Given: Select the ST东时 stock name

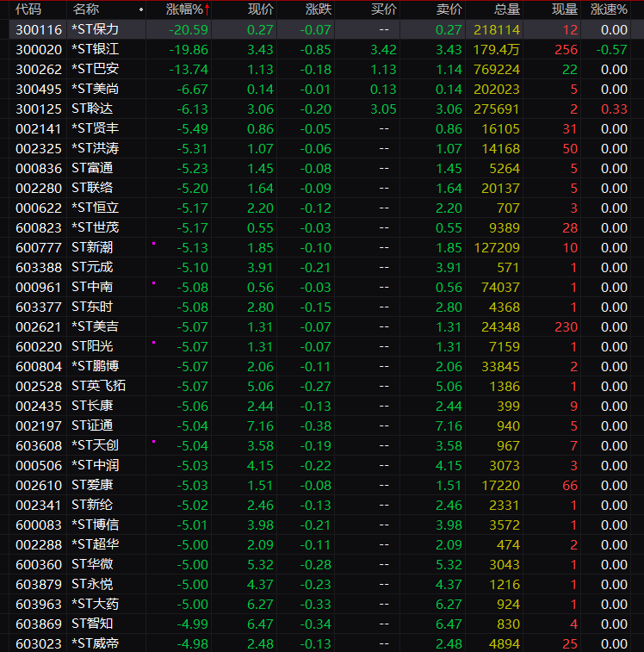Looking at the screenshot, I should [92, 307].
